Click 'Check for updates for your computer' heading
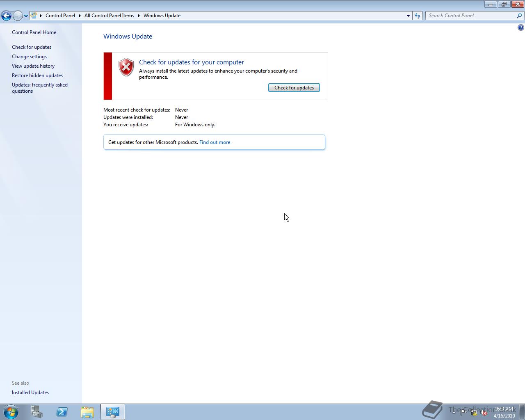525x420 pixels. 192,62
